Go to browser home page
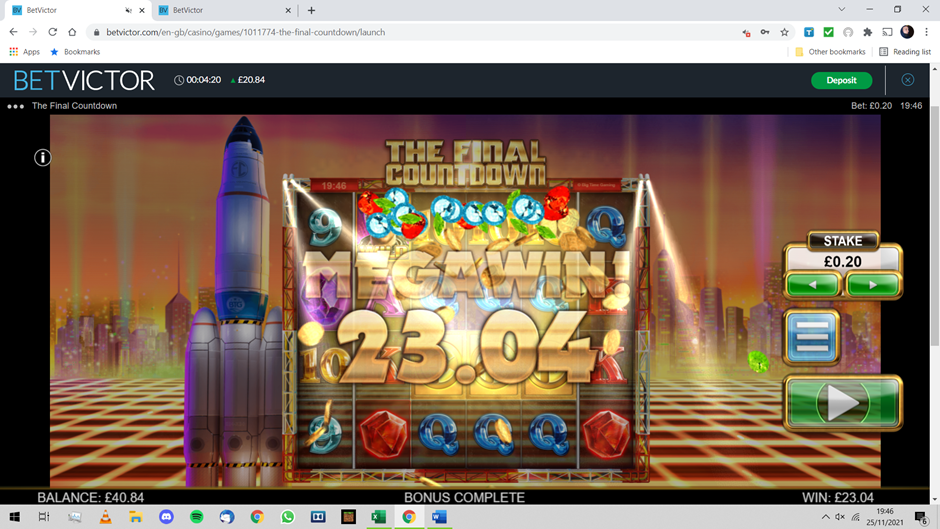The width and height of the screenshot is (940, 529). coord(72,32)
